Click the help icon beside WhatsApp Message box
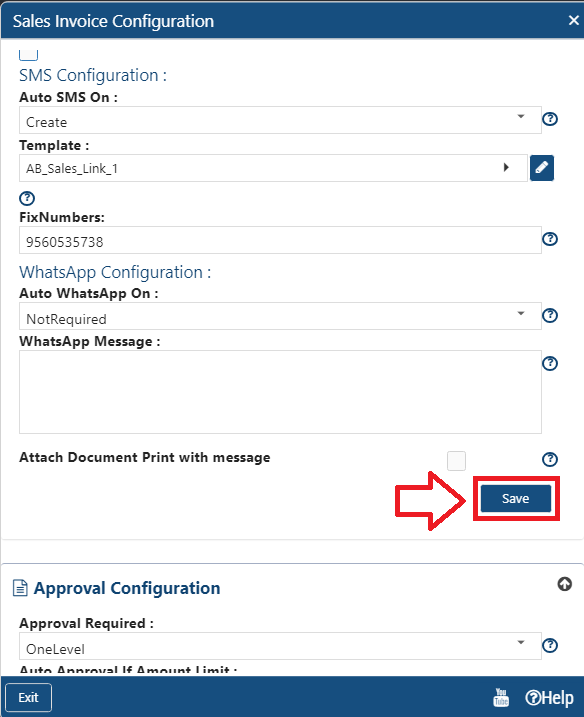This screenshot has width=584, height=717. (x=550, y=364)
